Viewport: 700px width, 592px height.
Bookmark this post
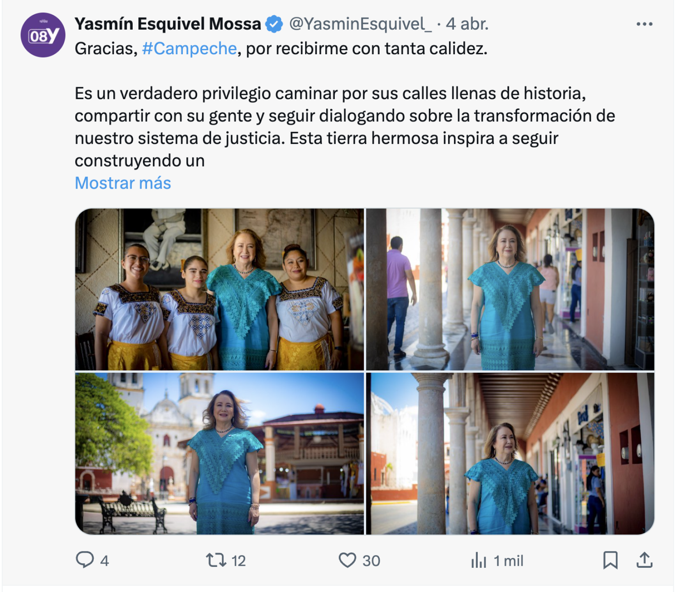610,560
